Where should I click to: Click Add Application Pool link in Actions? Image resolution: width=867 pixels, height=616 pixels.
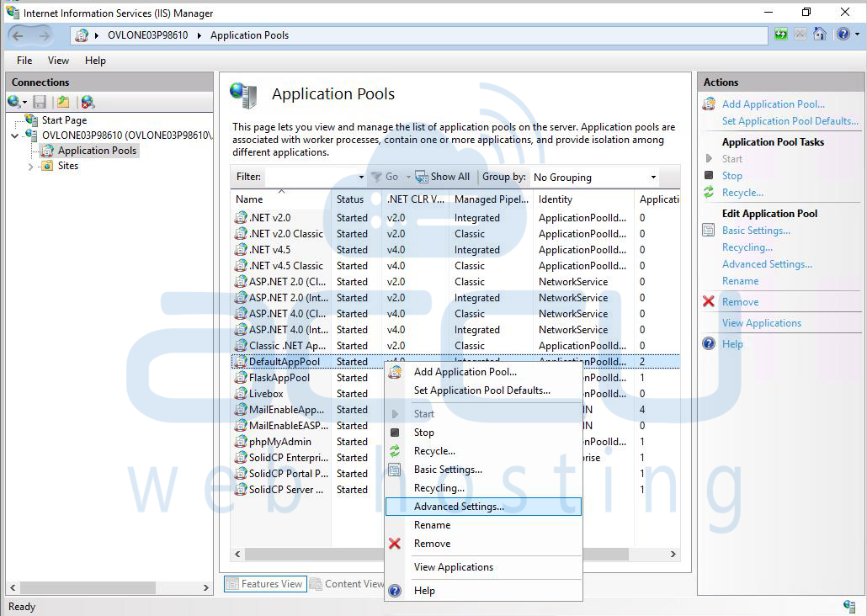(773, 104)
